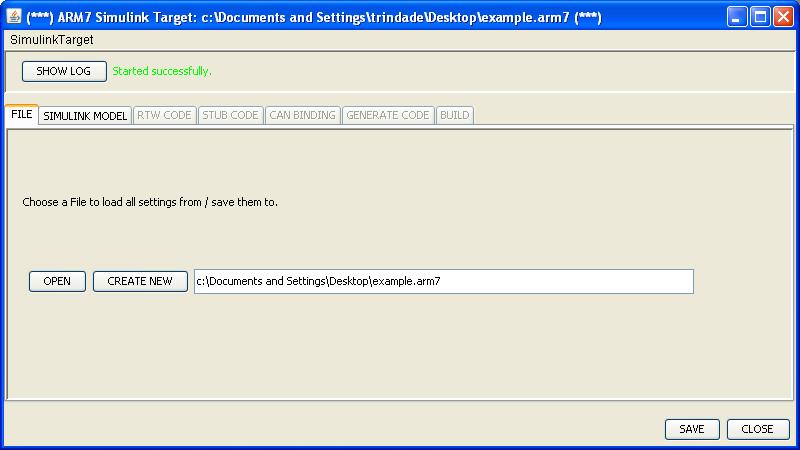800x450 pixels.
Task: Open the BUILD tab
Action: (x=455, y=115)
